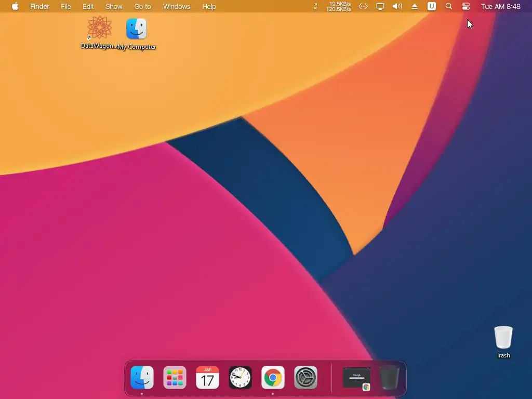Open the Apple logo menu
Screen dimensions: 532x399
tap(15, 6)
